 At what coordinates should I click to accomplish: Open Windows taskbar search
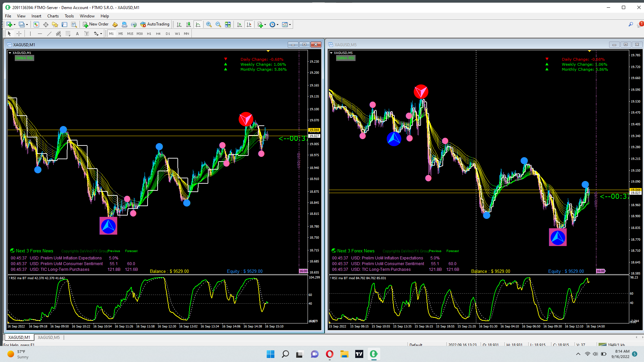285,354
